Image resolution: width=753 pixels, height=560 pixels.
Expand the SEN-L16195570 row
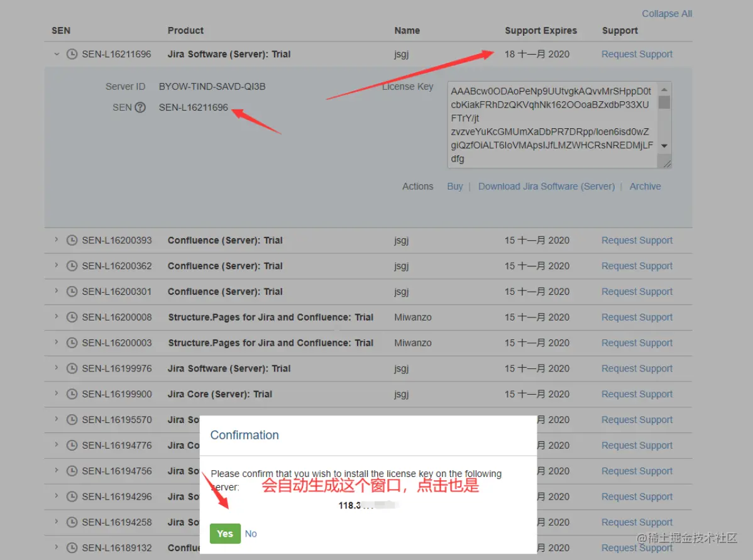56,419
